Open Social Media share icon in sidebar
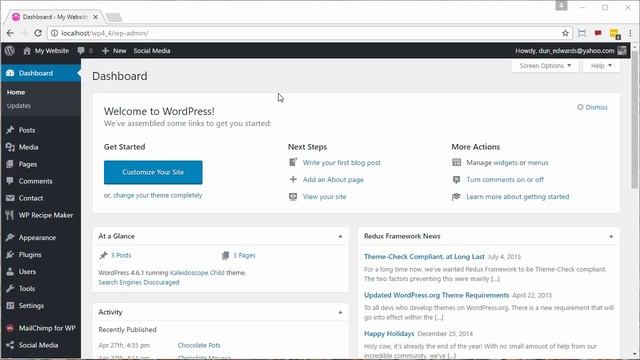The image size is (640, 360). (10, 345)
